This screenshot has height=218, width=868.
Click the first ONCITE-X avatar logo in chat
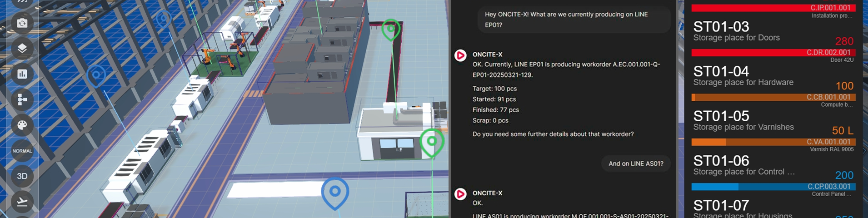[x=460, y=55]
